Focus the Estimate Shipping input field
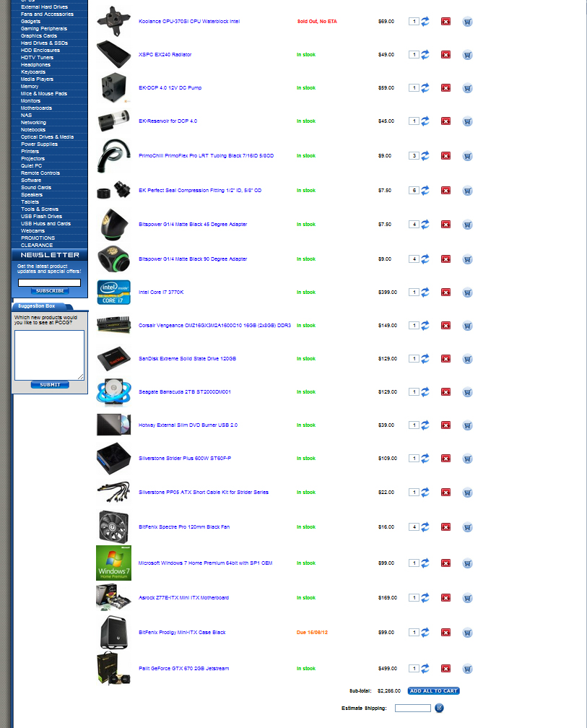 [x=412, y=708]
